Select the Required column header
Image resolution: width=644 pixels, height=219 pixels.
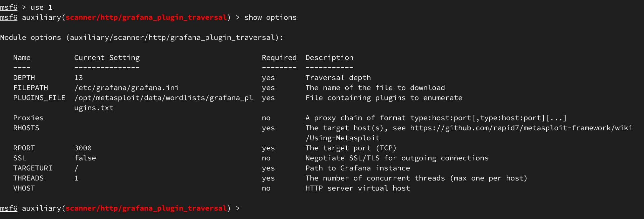click(279, 58)
